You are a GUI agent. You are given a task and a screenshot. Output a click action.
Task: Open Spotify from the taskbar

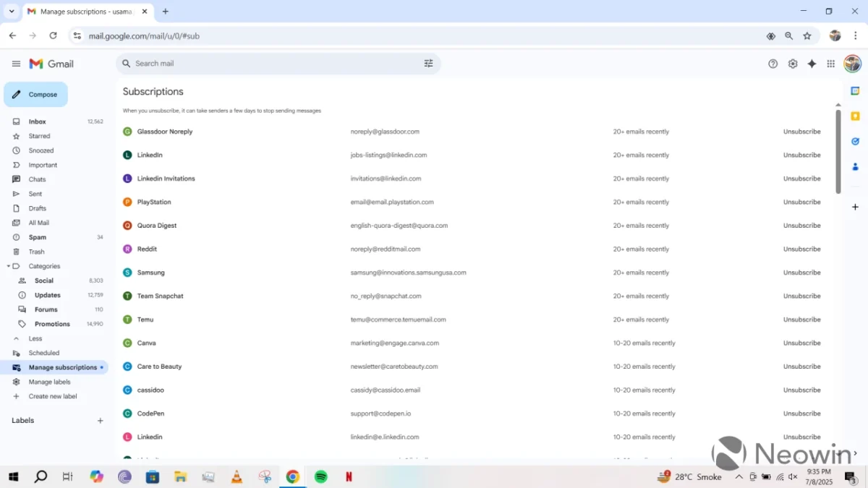coord(321,476)
